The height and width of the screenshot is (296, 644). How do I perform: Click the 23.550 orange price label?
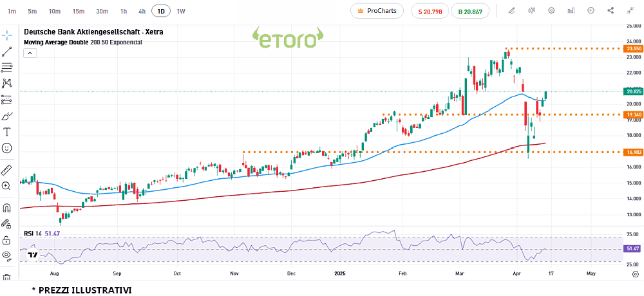(x=632, y=48)
